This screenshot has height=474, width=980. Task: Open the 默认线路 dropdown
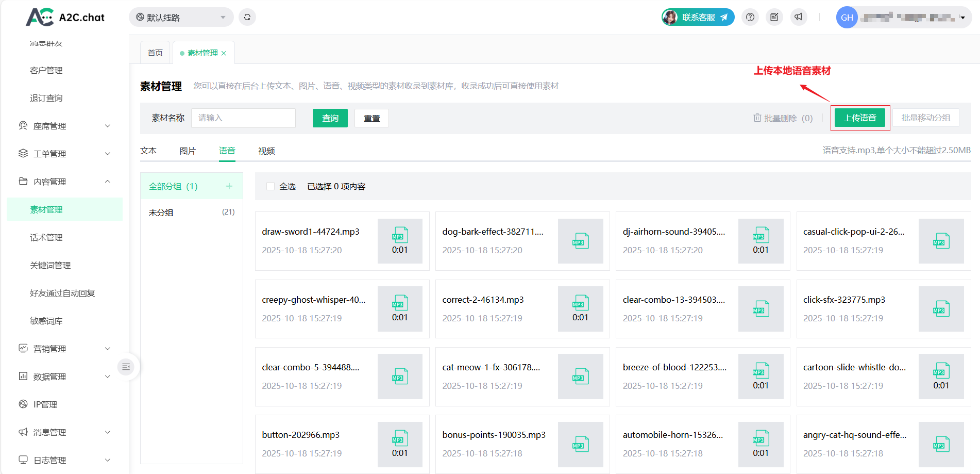coord(181,17)
